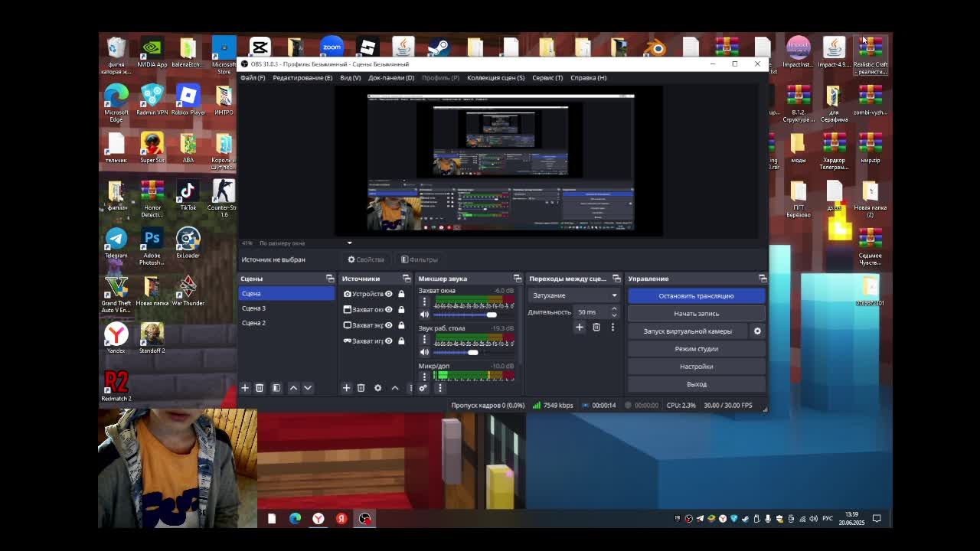980x551 pixels.
Task: Open the Редактирование menu
Action: 302,77
